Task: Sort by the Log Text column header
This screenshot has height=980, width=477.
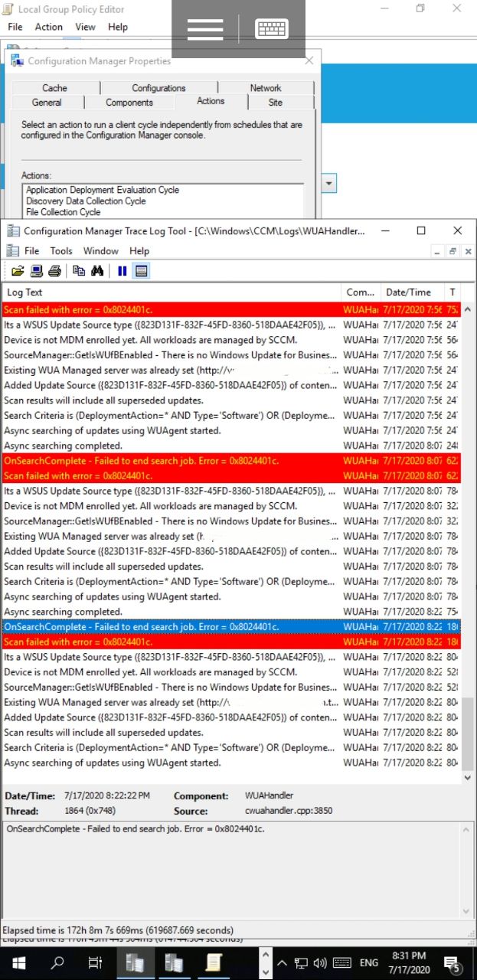Action: tap(172, 292)
